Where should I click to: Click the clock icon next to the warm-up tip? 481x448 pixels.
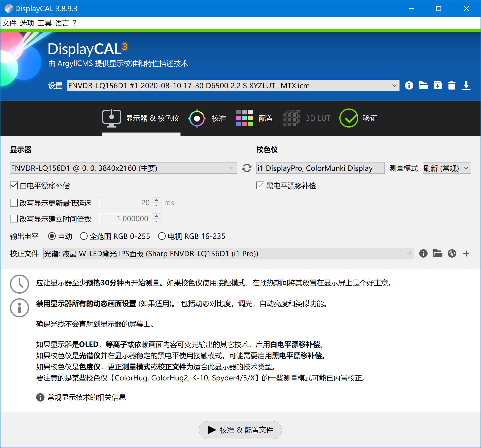tap(19, 284)
